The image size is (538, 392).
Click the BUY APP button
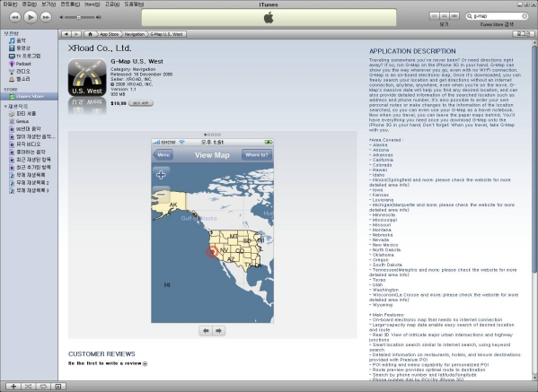coord(141,103)
